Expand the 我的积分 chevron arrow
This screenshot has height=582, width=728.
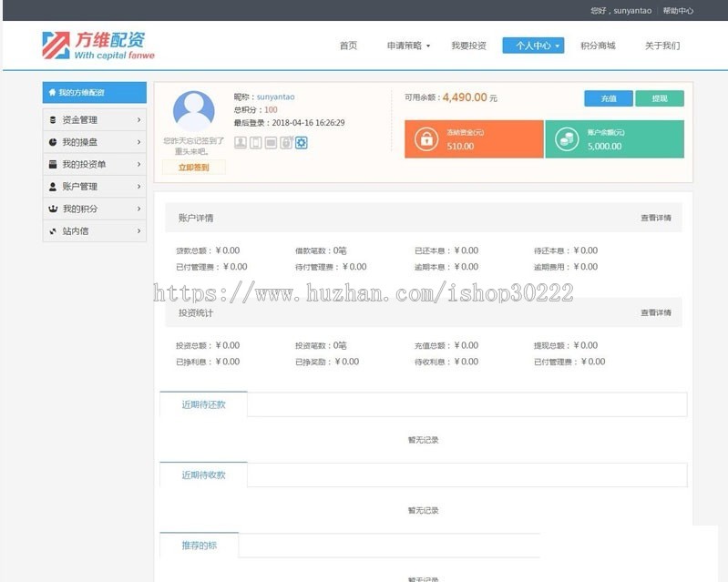point(138,209)
